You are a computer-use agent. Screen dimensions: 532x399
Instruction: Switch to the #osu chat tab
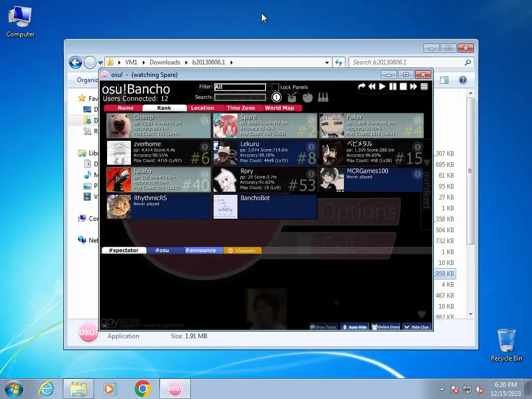point(162,250)
